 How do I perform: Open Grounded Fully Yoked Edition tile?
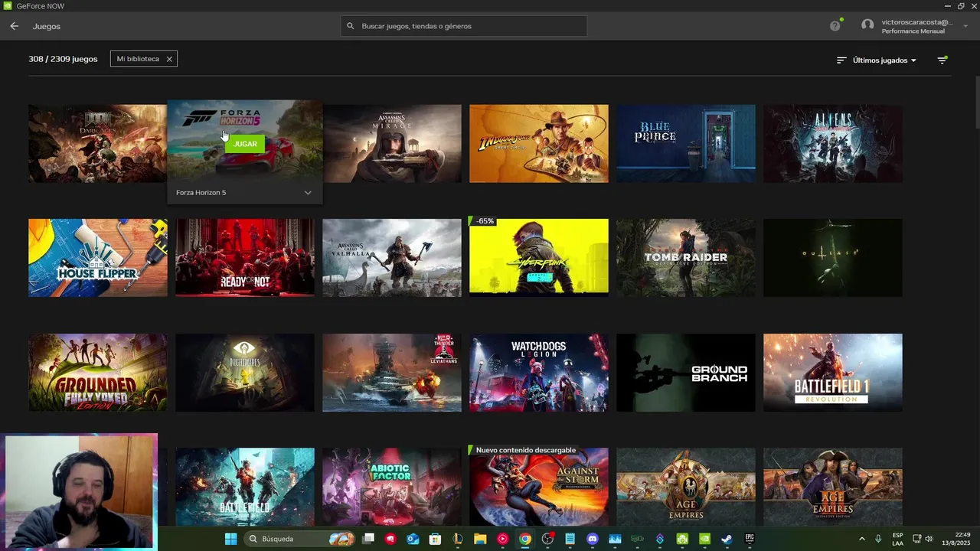(98, 373)
